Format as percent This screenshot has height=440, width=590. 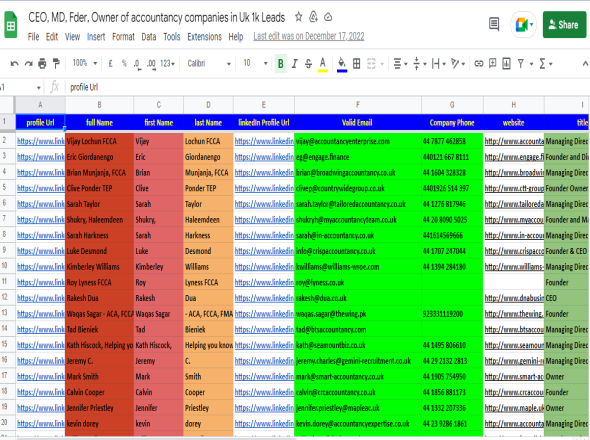pyautogui.click(x=124, y=64)
